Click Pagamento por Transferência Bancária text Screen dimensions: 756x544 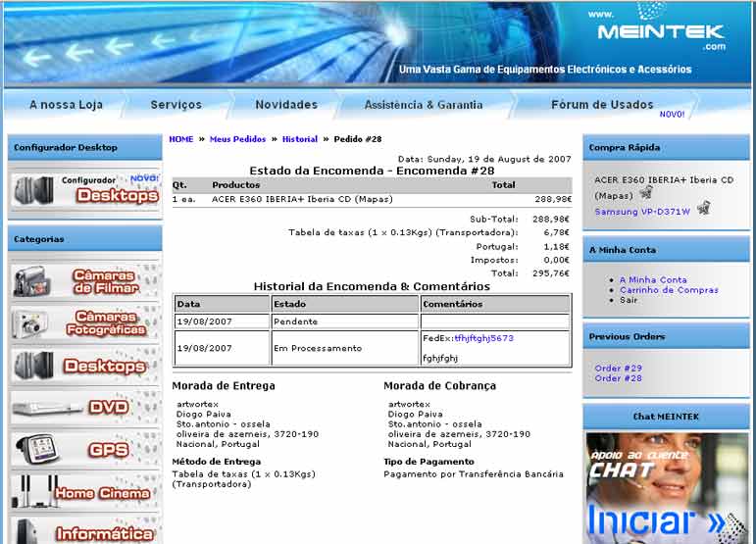coord(474,474)
